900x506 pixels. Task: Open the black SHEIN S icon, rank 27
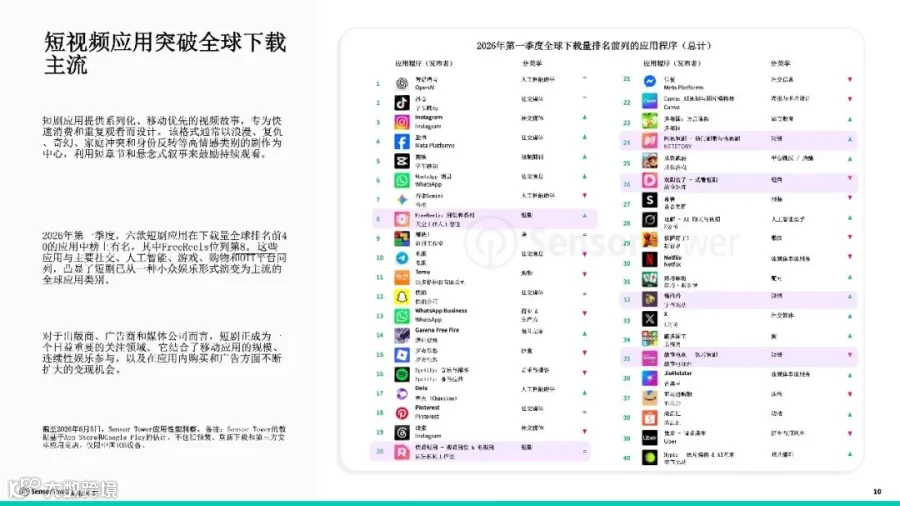click(650, 200)
